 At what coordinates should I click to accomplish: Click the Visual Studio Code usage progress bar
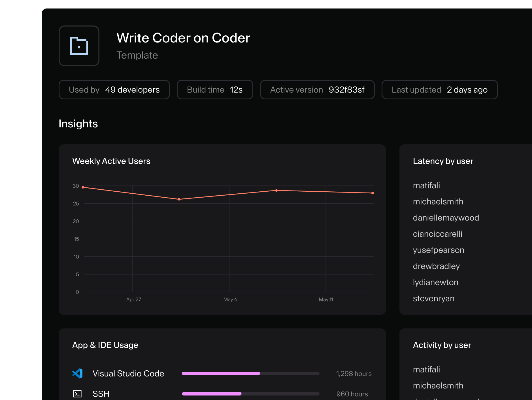point(250,373)
